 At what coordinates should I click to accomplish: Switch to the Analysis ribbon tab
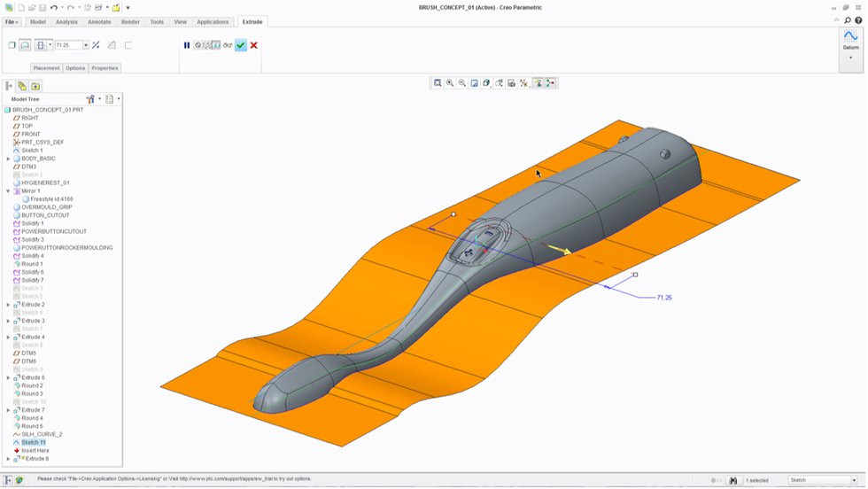click(x=66, y=21)
